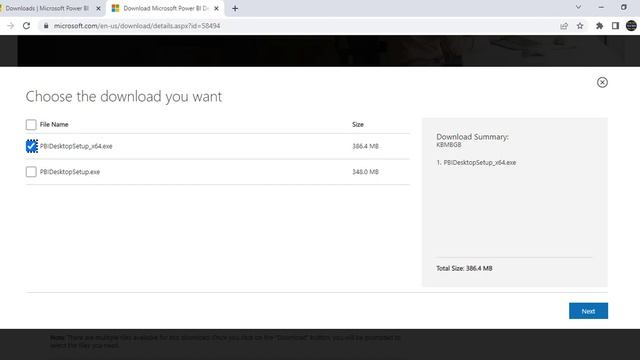This screenshot has width=640, height=360.
Task: Open the extensions puzzle icon
Action: pos(599,26)
